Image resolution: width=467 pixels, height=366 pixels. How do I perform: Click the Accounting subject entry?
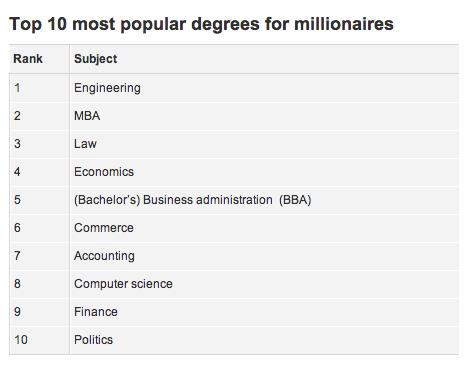tap(104, 256)
